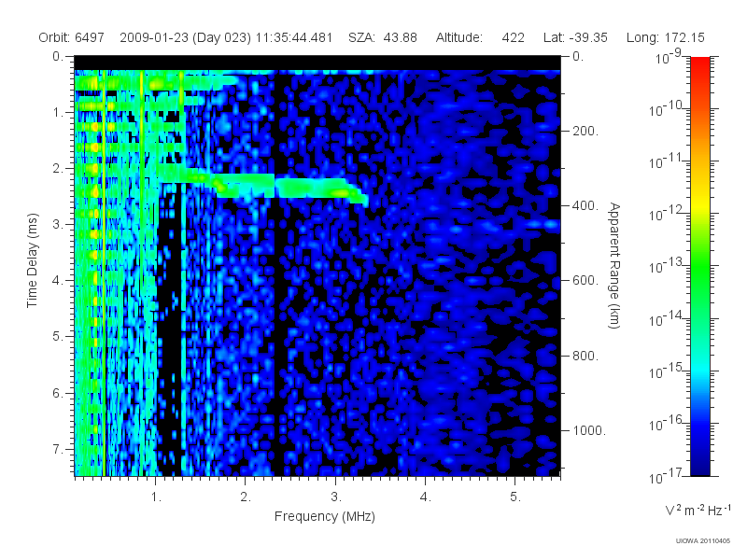
Task: Click the Orbit: 6497 label
Action: pos(72,37)
